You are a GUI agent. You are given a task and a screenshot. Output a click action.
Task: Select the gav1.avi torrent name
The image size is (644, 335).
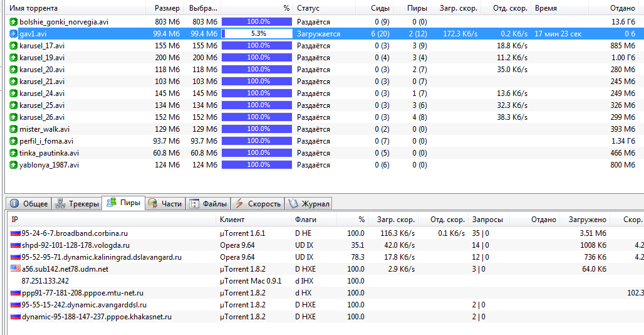click(33, 34)
